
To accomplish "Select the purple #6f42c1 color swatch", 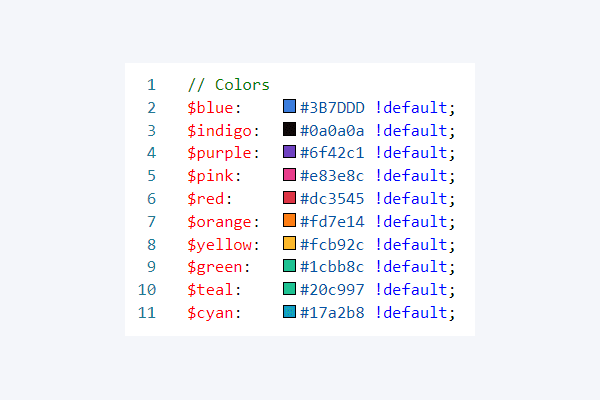I will pyautogui.click(x=289, y=152).
